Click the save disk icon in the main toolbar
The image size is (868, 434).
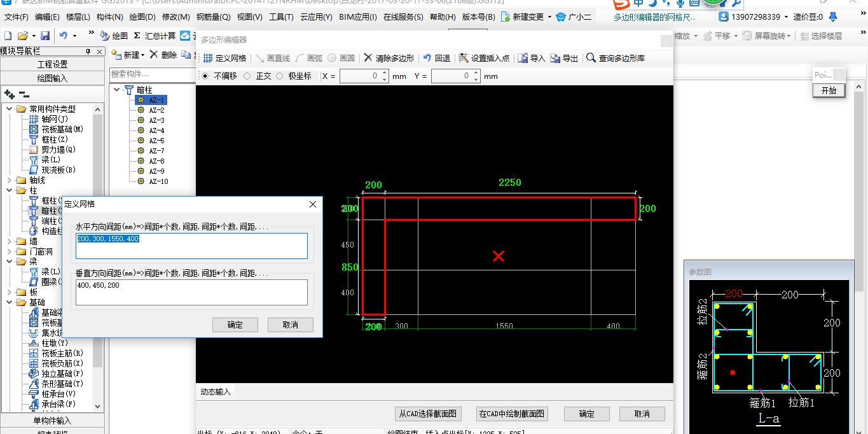(x=45, y=36)
